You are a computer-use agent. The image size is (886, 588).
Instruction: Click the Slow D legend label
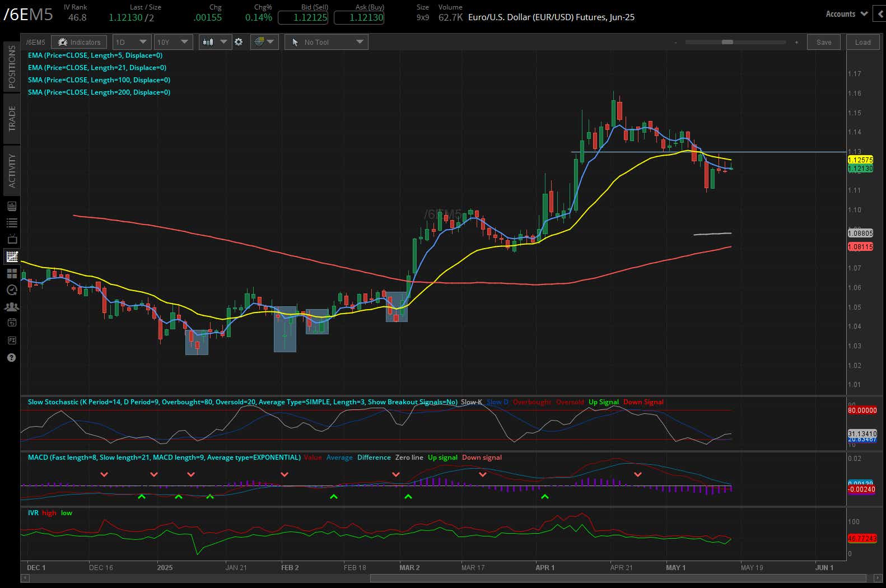click(497, 402)
